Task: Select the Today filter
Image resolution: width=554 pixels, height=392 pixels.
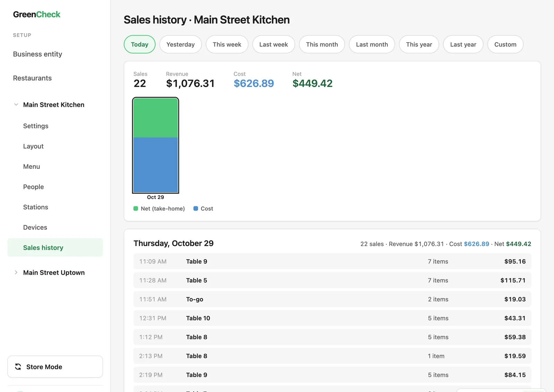Action: pyautogui.click(x=140, y=44)
